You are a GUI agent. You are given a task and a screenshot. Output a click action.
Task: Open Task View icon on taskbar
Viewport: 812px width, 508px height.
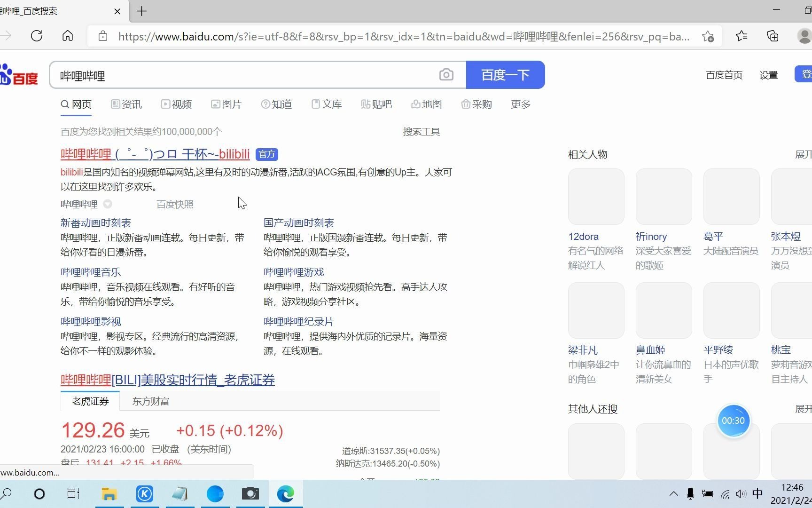(73, 494)
